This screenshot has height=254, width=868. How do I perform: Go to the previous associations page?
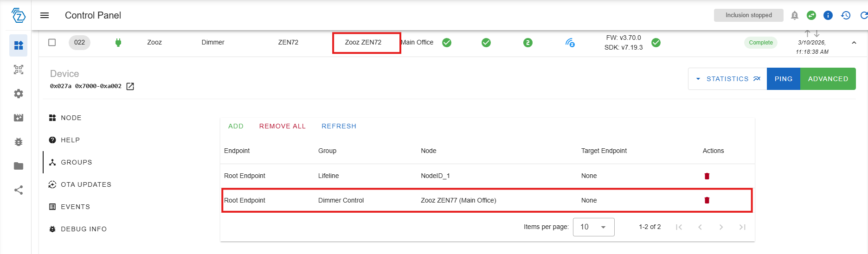click(x=700, y=227)
